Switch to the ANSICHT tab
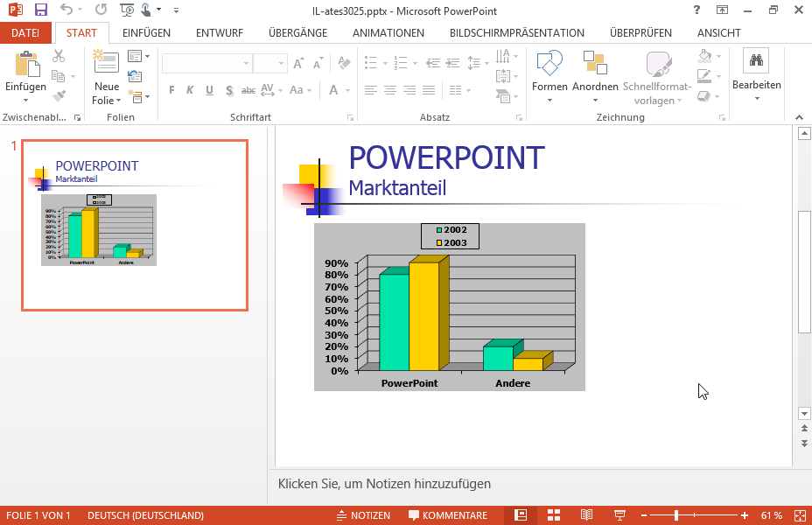The image size is (812, 525). pyautogui.click(x=718, y=32)
